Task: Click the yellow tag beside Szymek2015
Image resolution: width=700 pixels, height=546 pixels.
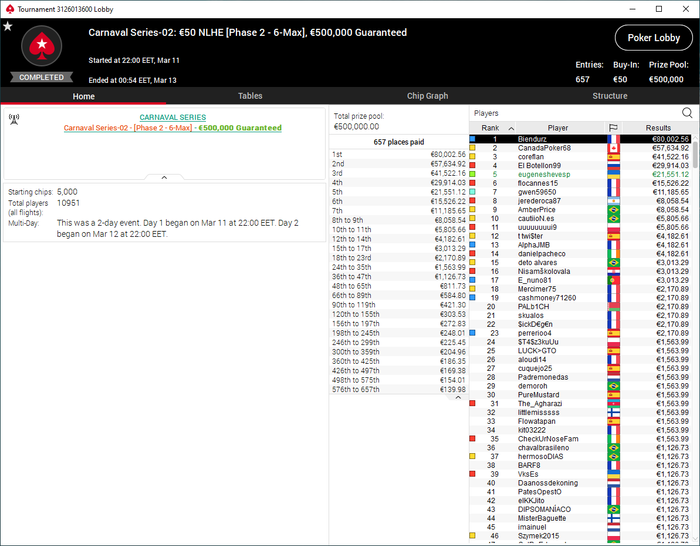Action: pos(472,535)
